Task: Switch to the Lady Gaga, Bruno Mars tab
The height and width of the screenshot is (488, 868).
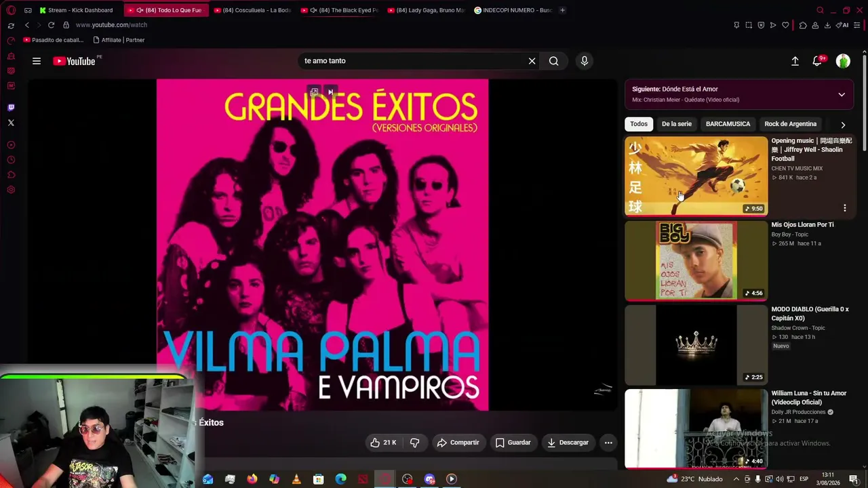Action: (x=426, y=10)
